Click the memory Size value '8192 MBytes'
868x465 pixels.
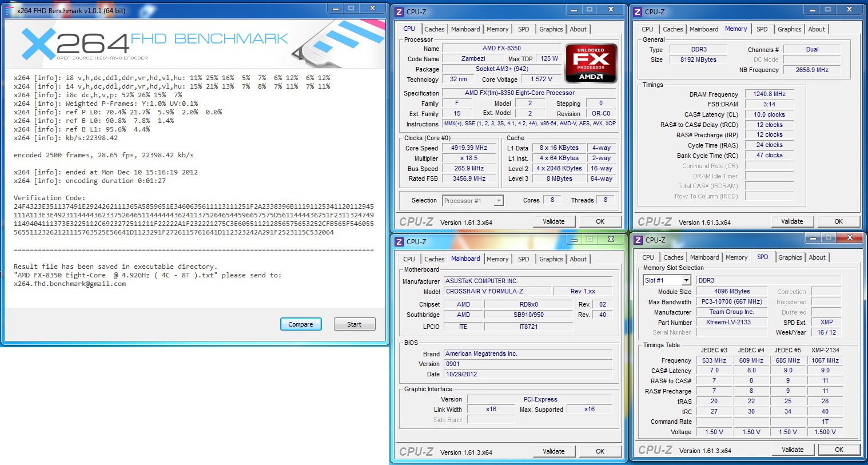698,60
